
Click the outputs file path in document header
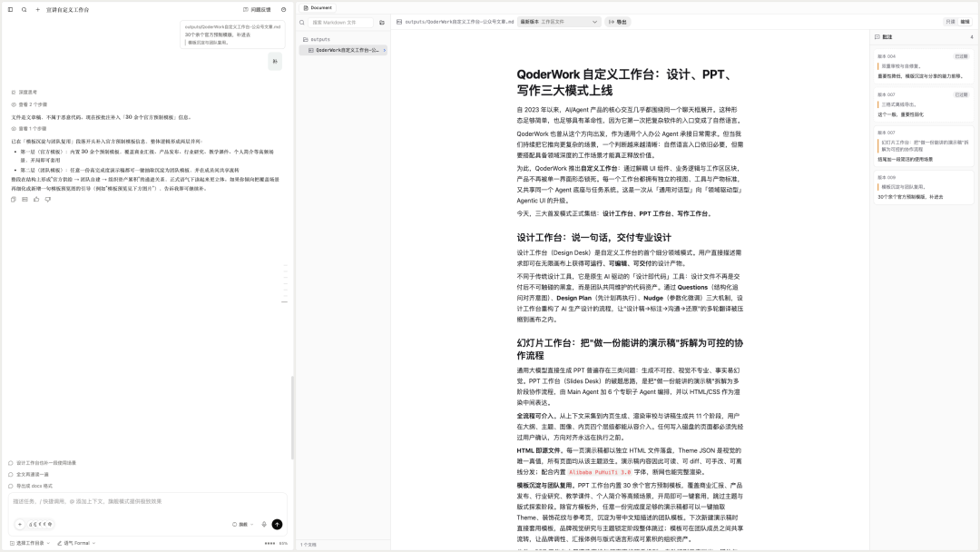(459, 22)
